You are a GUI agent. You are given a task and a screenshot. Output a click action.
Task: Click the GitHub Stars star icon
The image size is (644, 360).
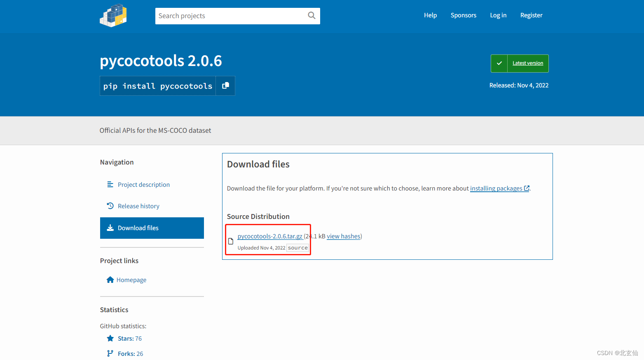[x=110, y=338]
